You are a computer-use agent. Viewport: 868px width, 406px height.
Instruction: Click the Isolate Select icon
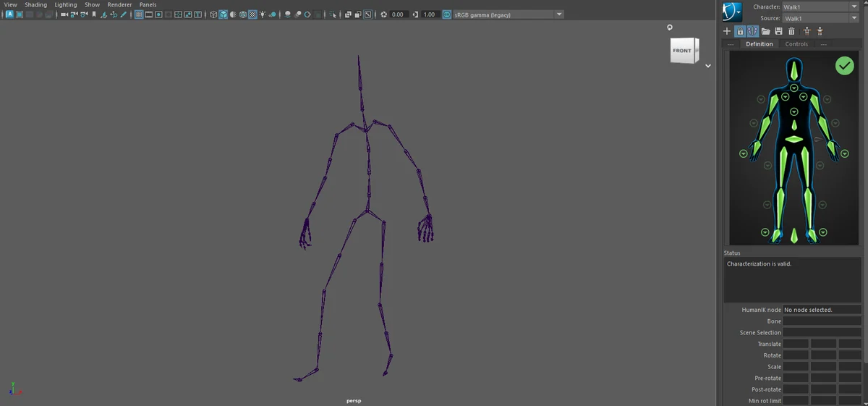click(x=332, y=14)
